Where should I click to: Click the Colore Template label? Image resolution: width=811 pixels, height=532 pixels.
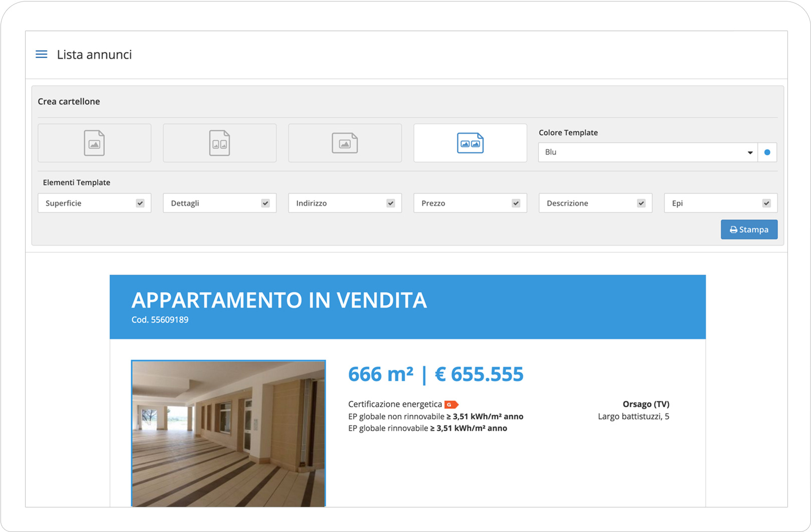(568, 133)
